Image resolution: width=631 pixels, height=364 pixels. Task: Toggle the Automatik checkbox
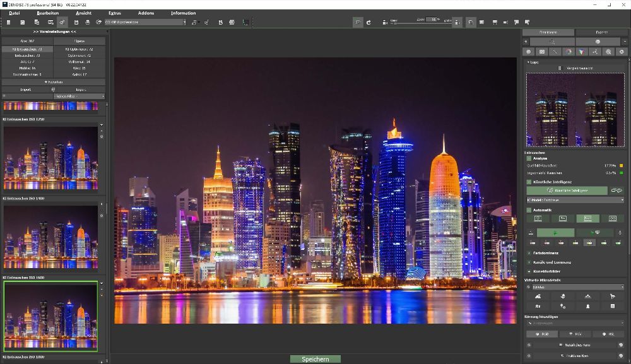529,209
